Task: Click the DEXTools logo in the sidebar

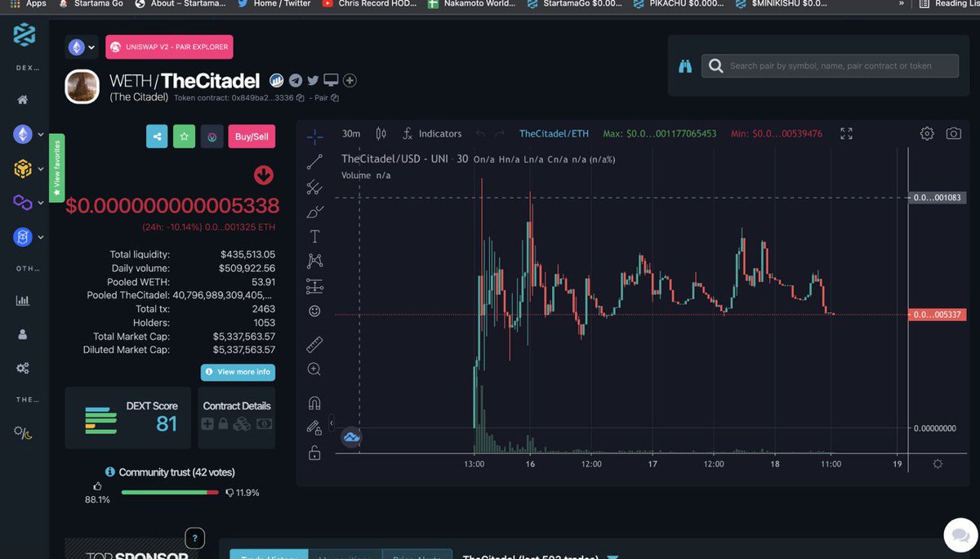Action: pyautogui.click(x=24, y=36)
